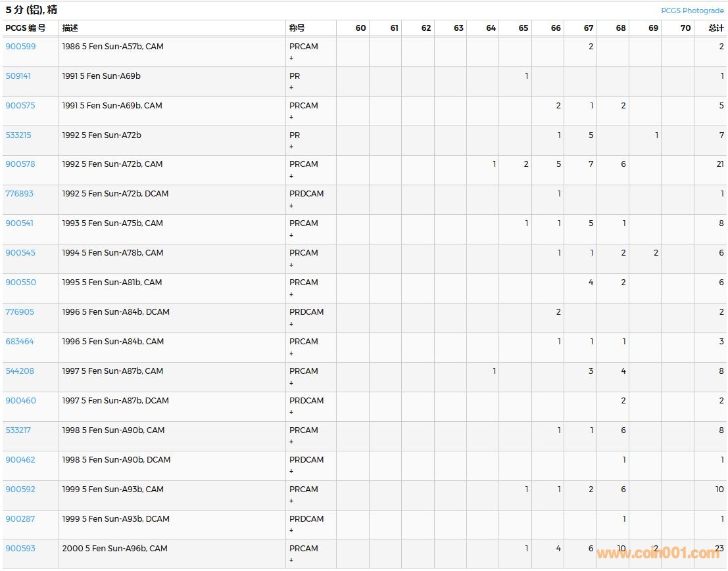The image size is (728, 571).
Task: Open PCGS number 900599 link
Action: point(20,47)
